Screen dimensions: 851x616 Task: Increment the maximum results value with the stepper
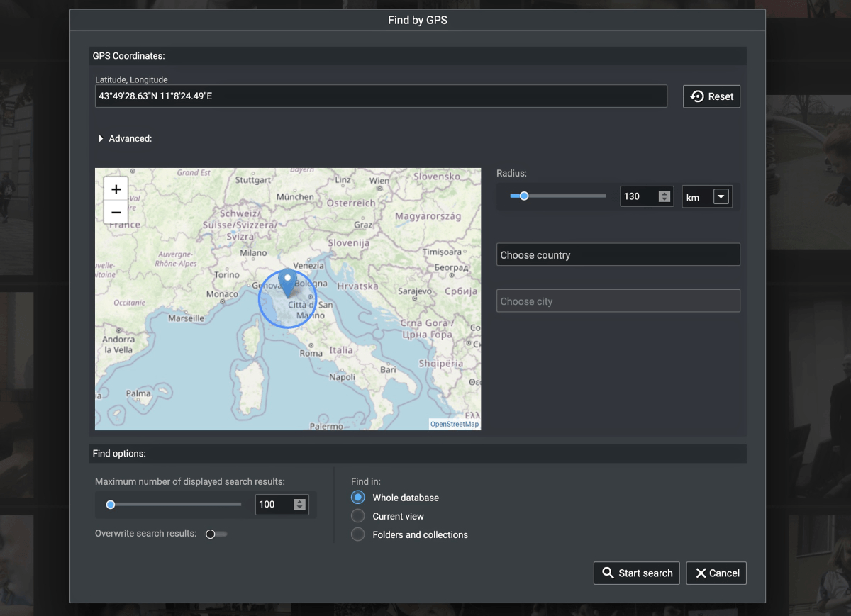(x=299, y=500)
